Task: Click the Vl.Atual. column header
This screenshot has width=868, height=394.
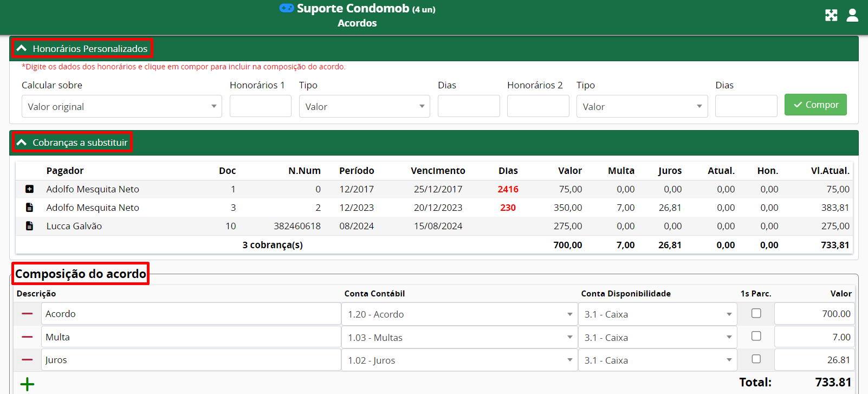Action: 830,171
